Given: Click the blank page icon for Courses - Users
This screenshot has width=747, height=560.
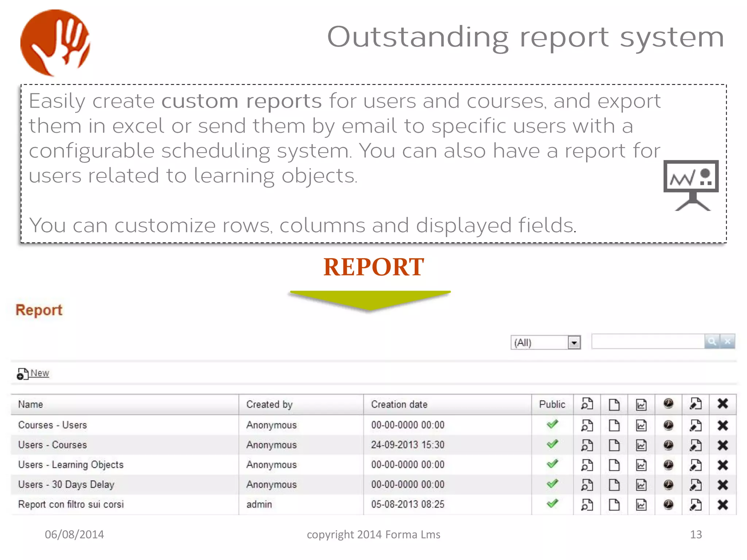Looking at the screenshot, I should (x=614, y=425).
